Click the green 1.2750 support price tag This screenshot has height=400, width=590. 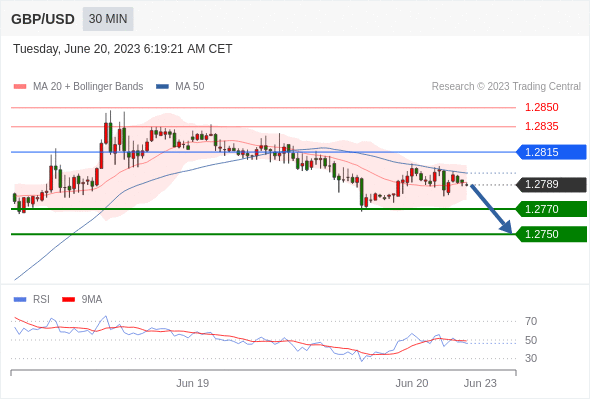(551, 234)
